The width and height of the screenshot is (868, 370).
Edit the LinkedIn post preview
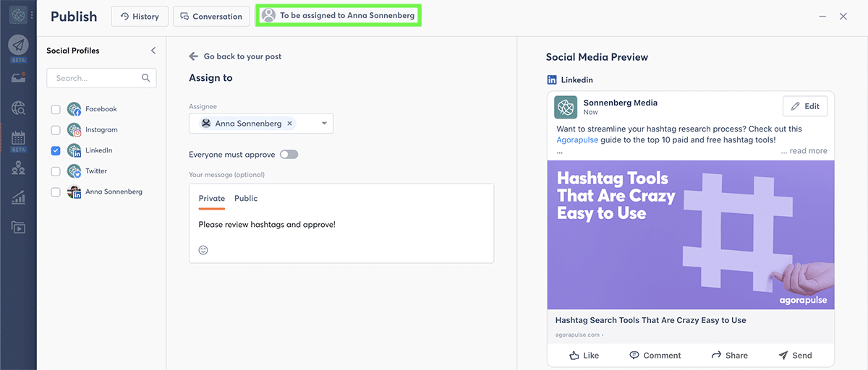click(x=805, y=106)
